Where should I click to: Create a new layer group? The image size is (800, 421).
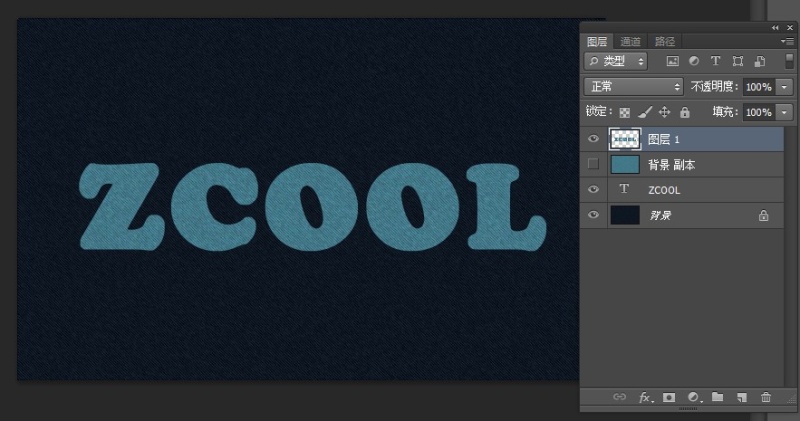[717, 397]
